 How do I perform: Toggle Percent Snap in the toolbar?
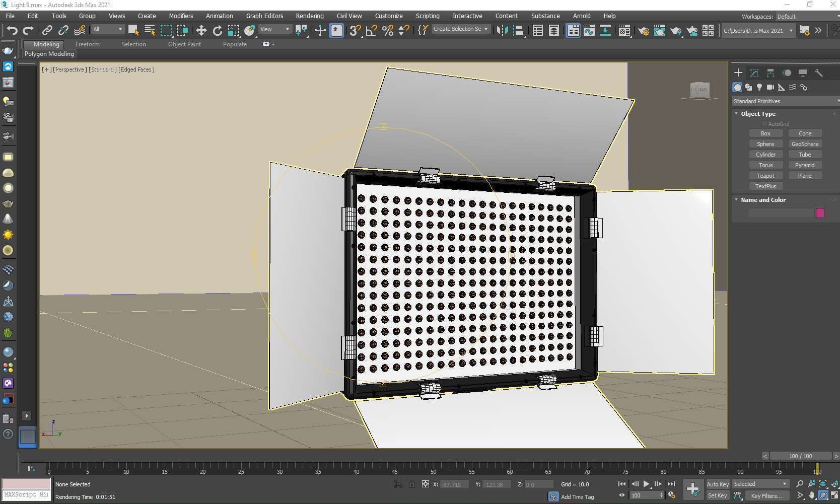388,30
